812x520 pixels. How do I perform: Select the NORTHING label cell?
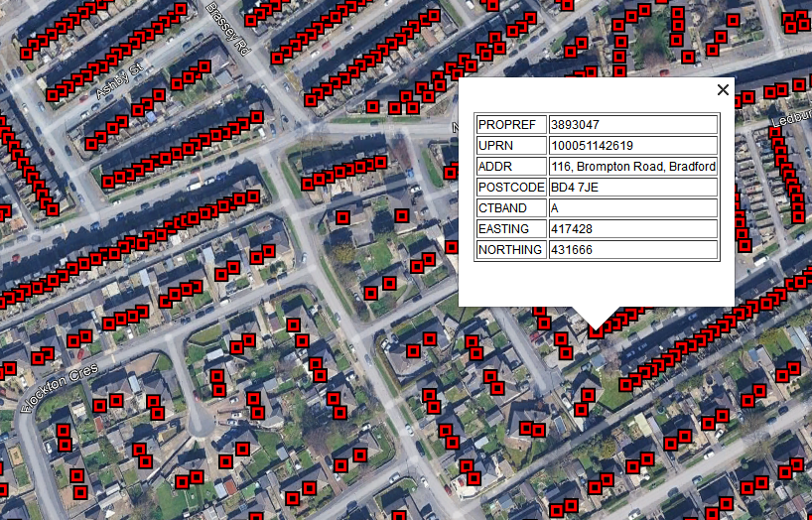(511, 250)
